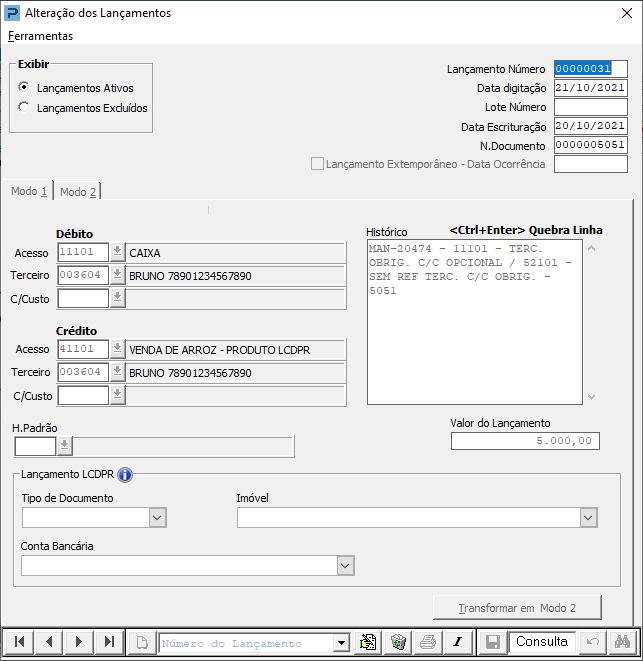The image size is (643, 661).
Task: Open lookup for Crédito Terceiro code
Action: 118,372
